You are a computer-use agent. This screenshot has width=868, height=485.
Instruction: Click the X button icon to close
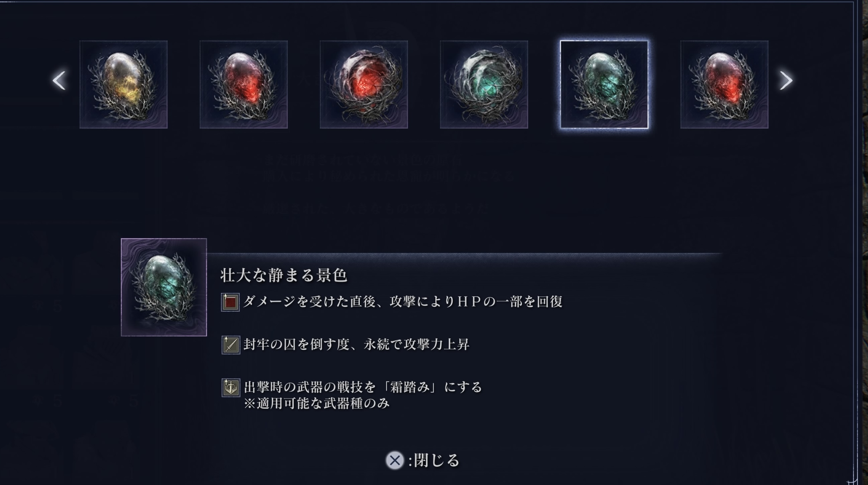(395, 460)
